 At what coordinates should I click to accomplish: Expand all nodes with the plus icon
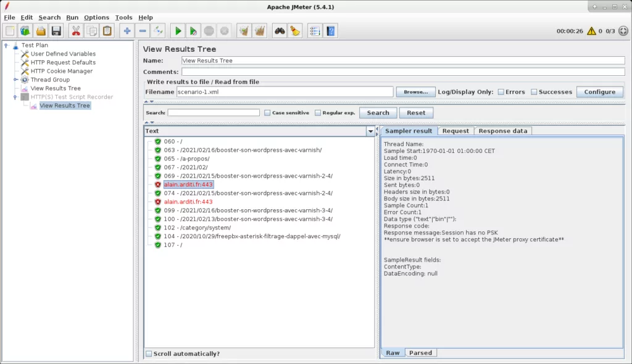(127, 31)
